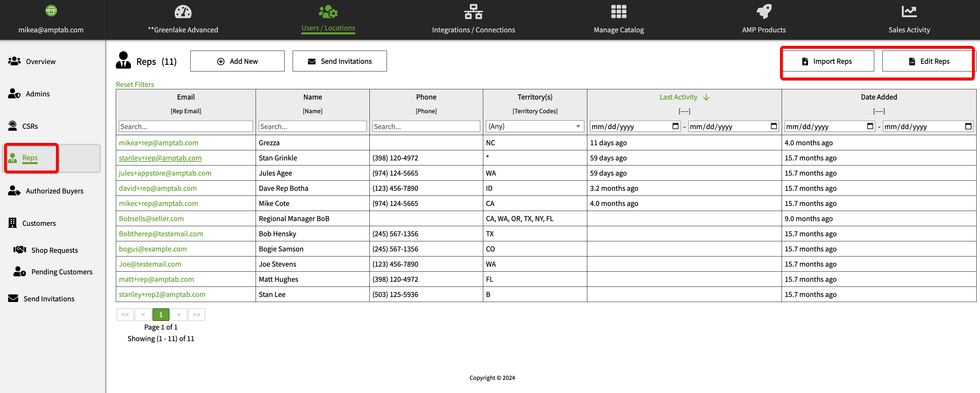
Task: Click the Rep Email search field
Action: 186,126
